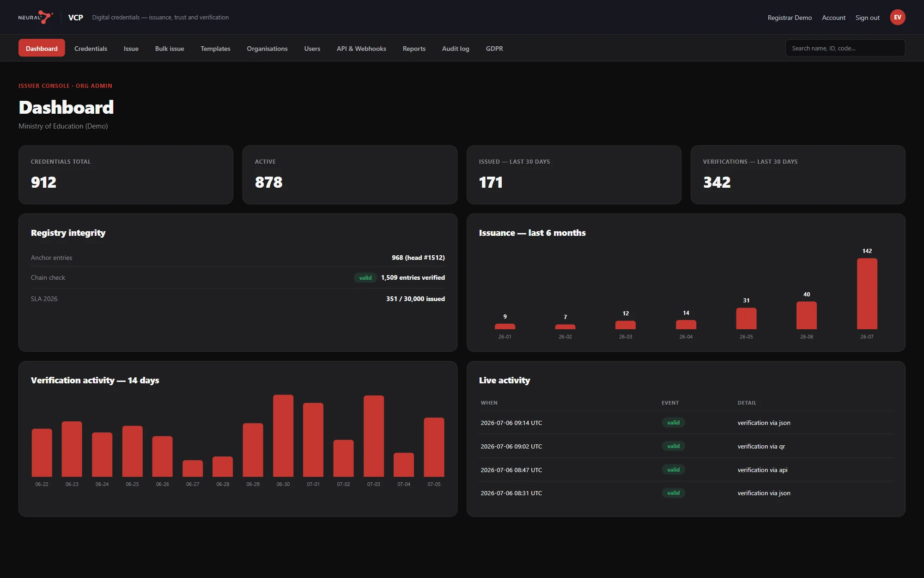Focus the search name, ID, code field
The image size is (924, 578).
pyautogui.click(x=845, y=48)
